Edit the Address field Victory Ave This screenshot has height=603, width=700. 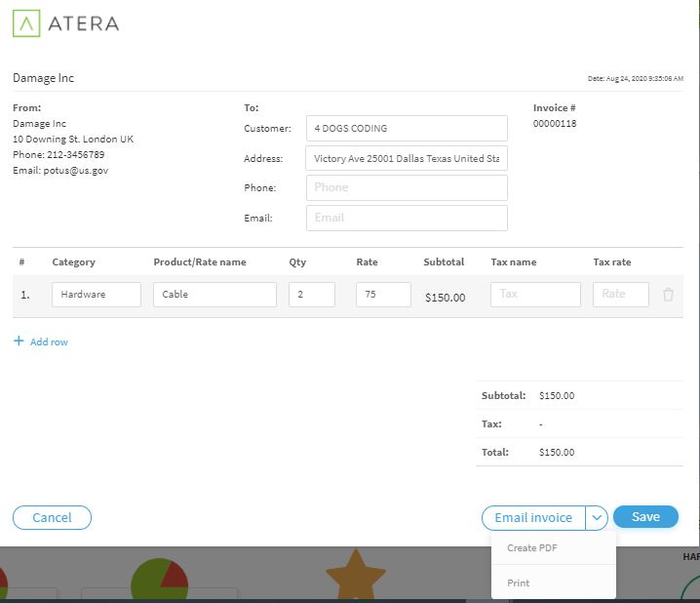pyautogui.click(x=407, y=158)
